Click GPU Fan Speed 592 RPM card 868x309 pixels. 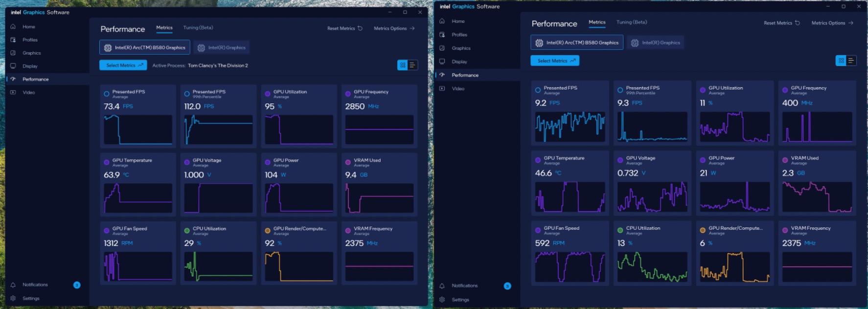point(570,253)
